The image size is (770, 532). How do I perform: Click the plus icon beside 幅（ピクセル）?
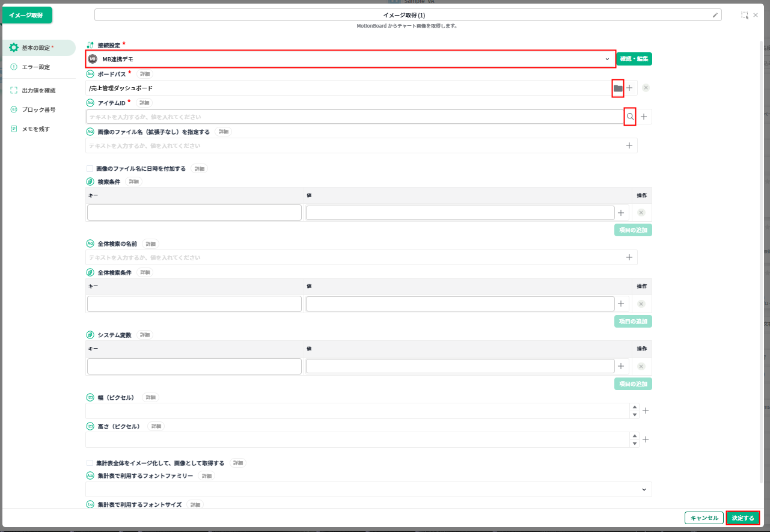[x=646, y=411]
